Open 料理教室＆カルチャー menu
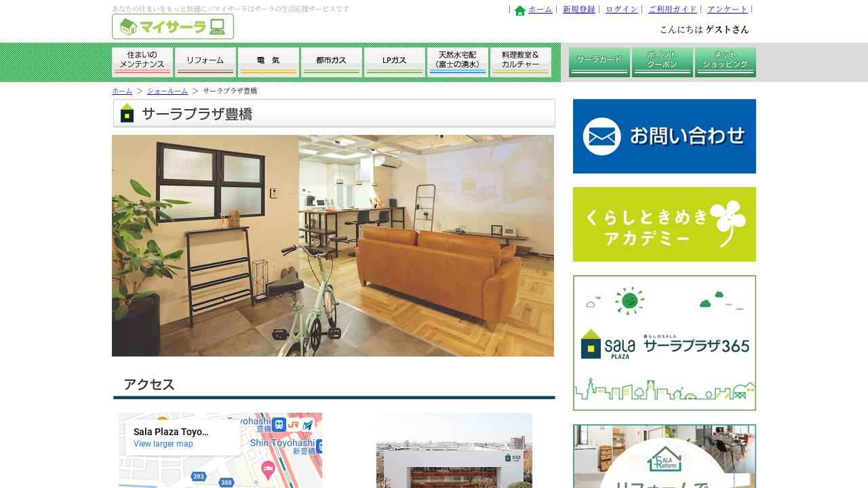The width and height of the screenshot is (868, 488). 521,62
